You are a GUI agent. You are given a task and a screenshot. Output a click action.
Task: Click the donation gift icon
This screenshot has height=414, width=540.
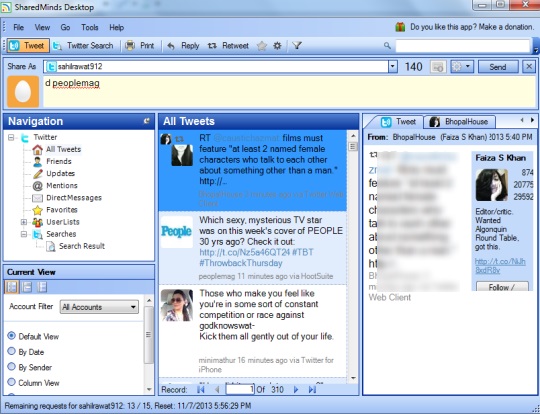pos(400,27)
